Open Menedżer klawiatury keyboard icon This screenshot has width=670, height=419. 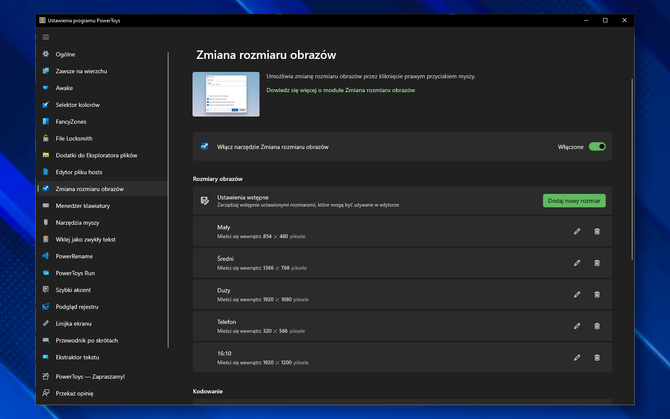(46, 205)
